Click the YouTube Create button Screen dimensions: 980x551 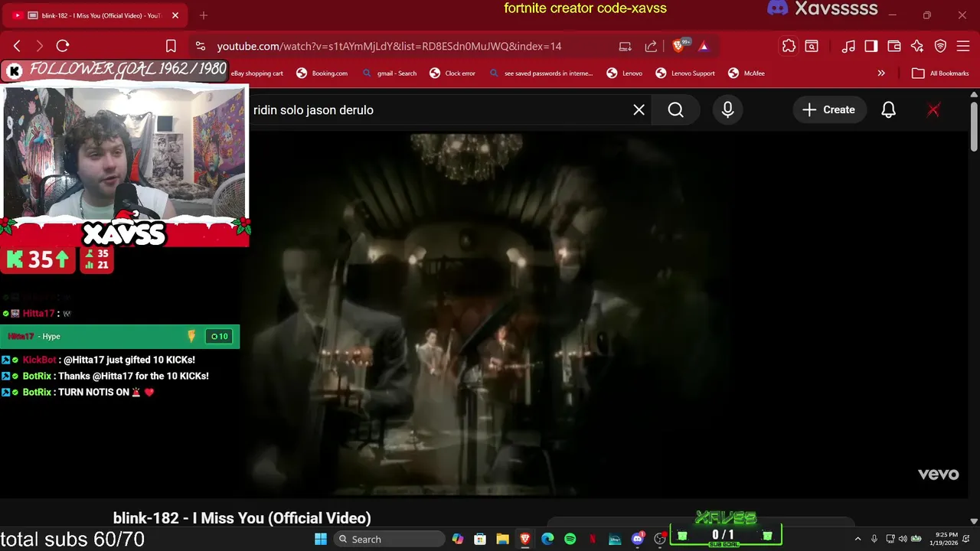(828, 109)
